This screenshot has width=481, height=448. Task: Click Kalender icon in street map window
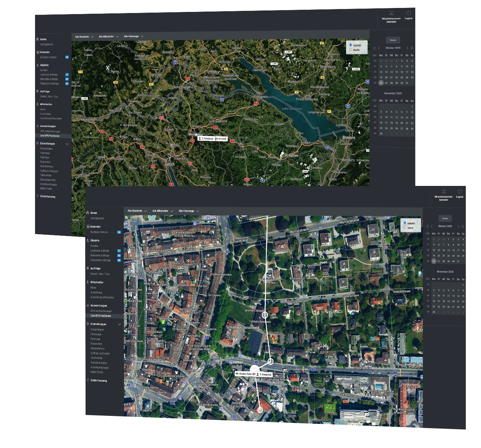[87, 226]
